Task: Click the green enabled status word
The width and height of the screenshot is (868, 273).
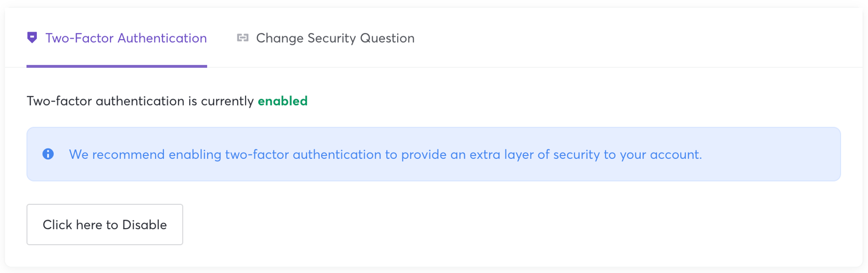Action: tap(283, 101)
